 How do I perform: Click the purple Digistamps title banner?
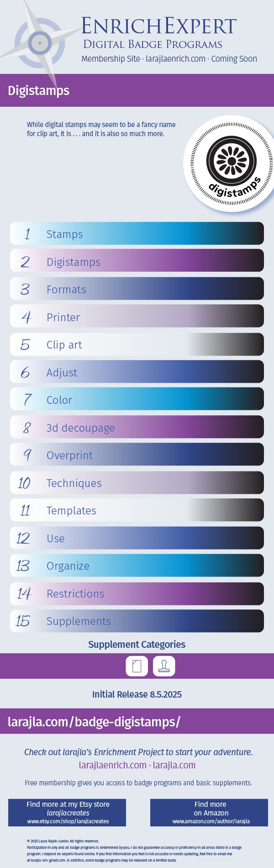(137, 90)
